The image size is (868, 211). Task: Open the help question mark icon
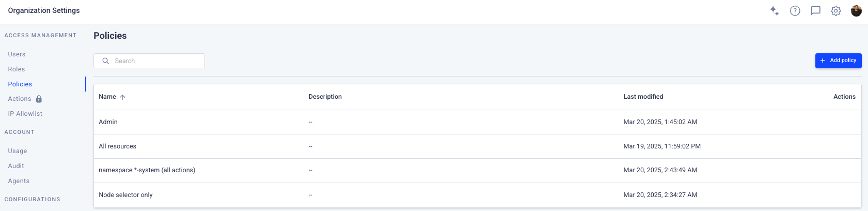[x=795, y=10]
